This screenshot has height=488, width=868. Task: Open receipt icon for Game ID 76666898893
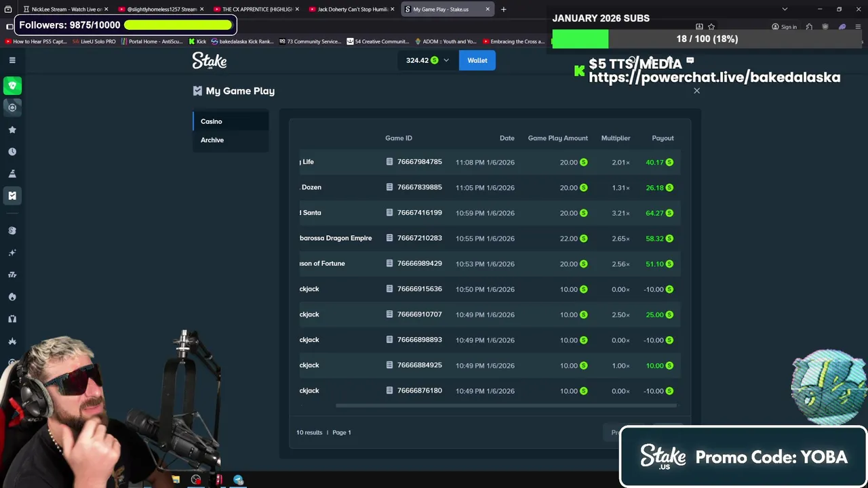389,340
